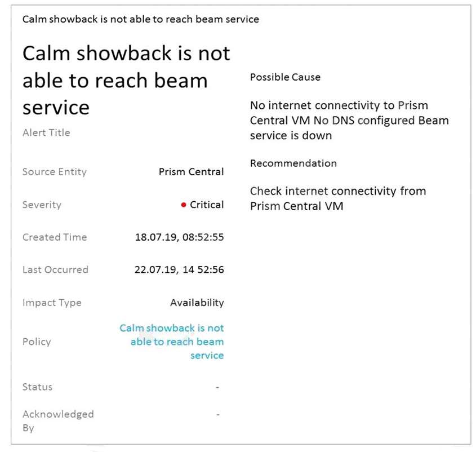Select the Critical severity text
The height and width of the screenshot is (452, 476).
[x=207, y=205]
